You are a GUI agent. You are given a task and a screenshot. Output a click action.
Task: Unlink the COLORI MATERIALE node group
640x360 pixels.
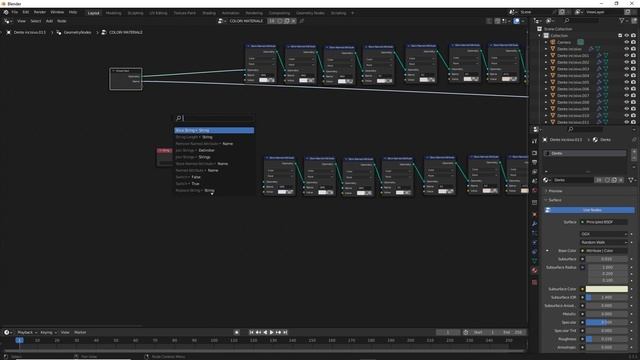tap(293, 21)
